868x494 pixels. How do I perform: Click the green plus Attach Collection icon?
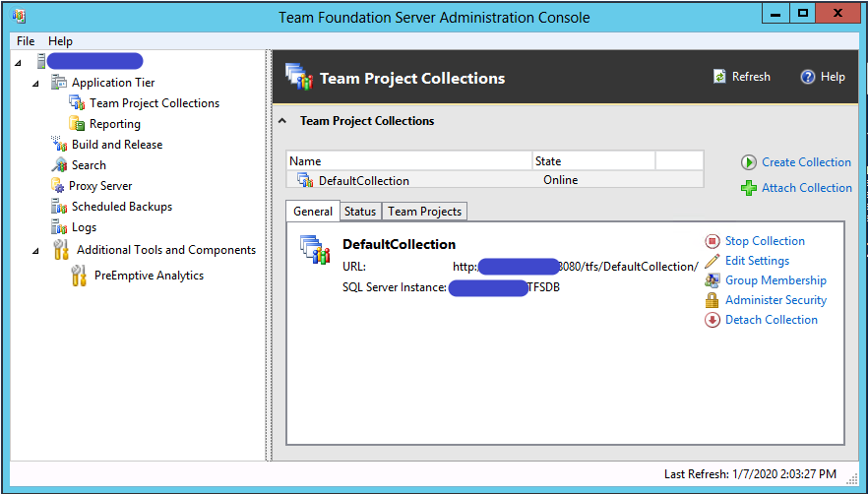coord(748,188)
